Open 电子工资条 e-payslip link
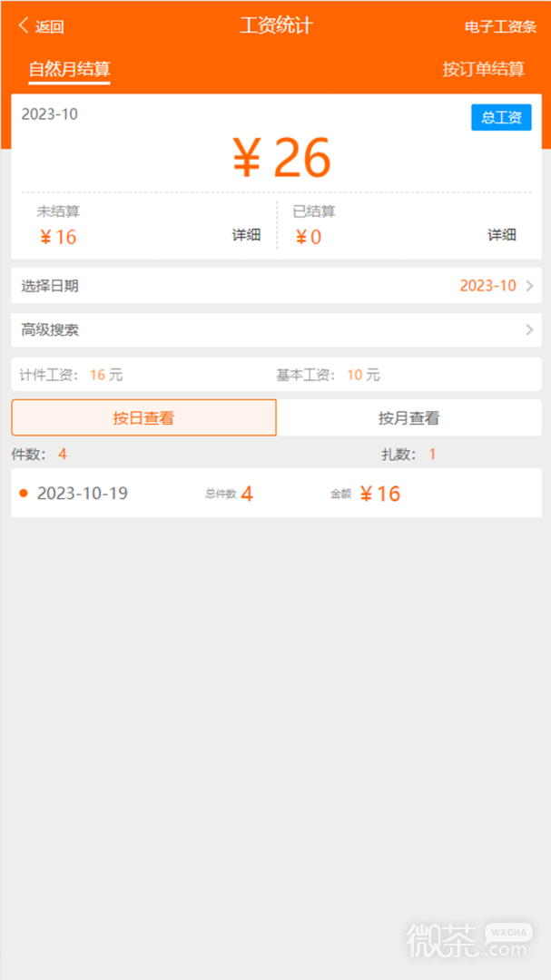551x980 pixels. [x=500, y=27]
